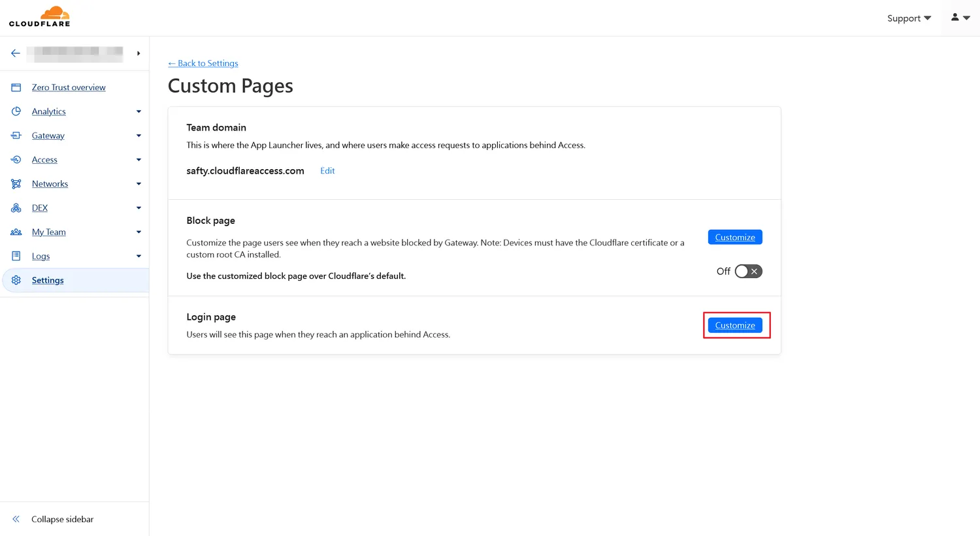
Task: Open the Gateway menu item
Action: (x=48, y=136)
